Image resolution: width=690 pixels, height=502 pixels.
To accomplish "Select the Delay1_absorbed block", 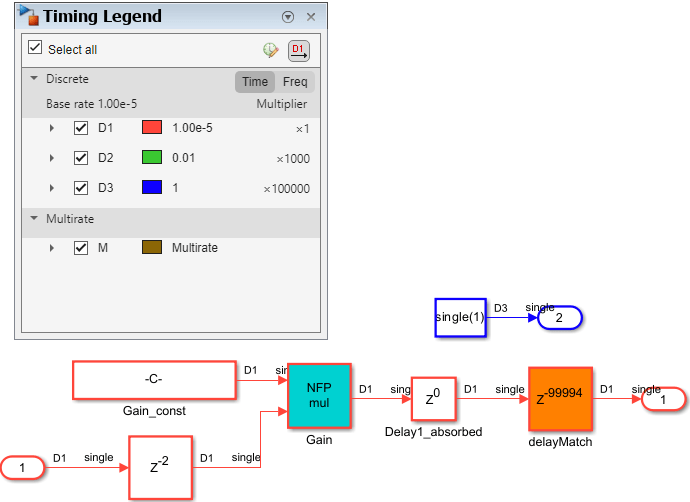I will click(x=433, y=399).
